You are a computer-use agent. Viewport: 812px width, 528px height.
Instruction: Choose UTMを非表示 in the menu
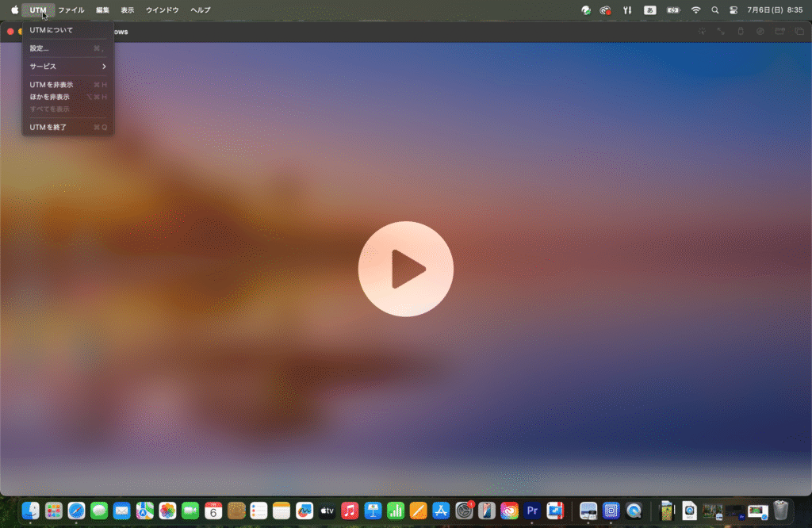point(52,85)
